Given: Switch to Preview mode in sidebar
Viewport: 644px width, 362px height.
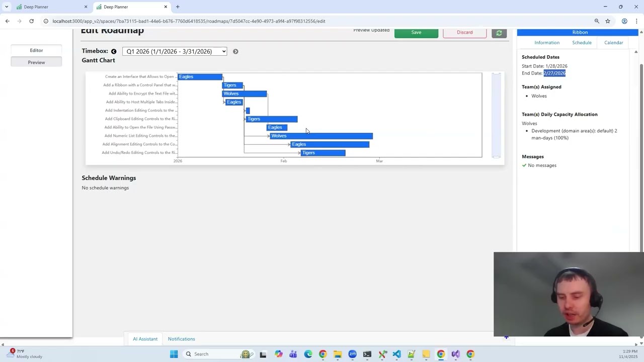Looking at the screenshot, I should coord(36,62).
